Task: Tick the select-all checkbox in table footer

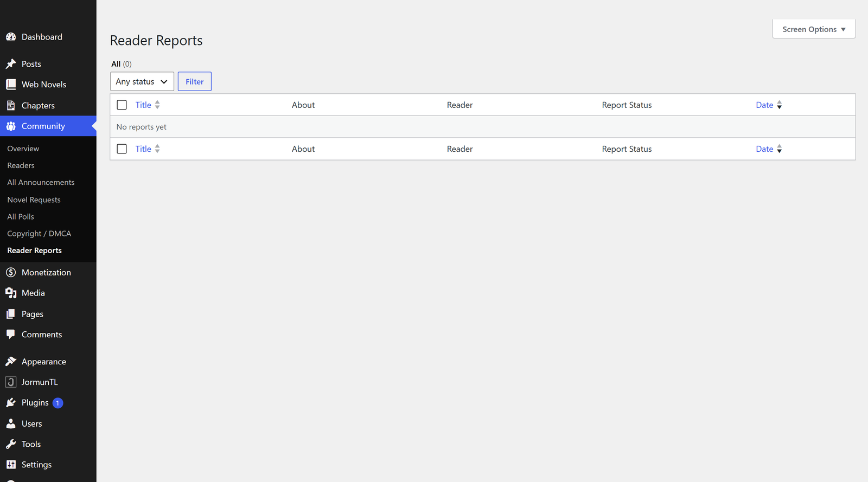Action: [x=122, y=149]
